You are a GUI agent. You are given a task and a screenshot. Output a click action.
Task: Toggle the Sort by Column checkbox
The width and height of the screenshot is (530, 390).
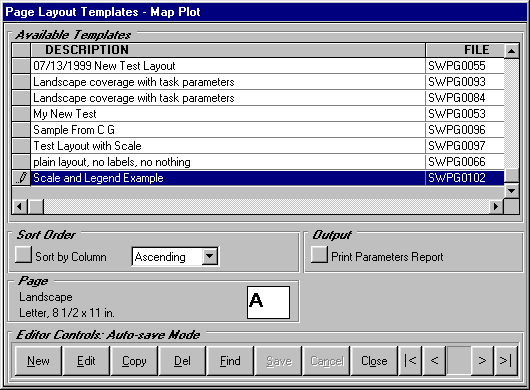[23, 254]
